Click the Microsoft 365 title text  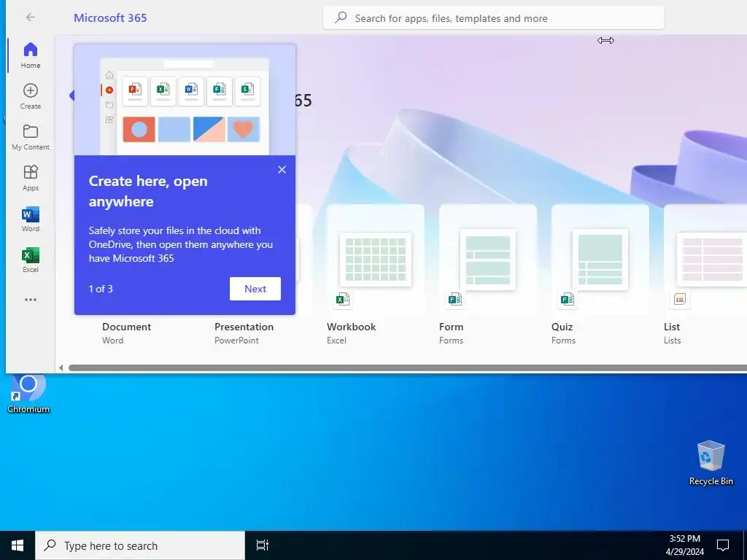click(110, 17)
